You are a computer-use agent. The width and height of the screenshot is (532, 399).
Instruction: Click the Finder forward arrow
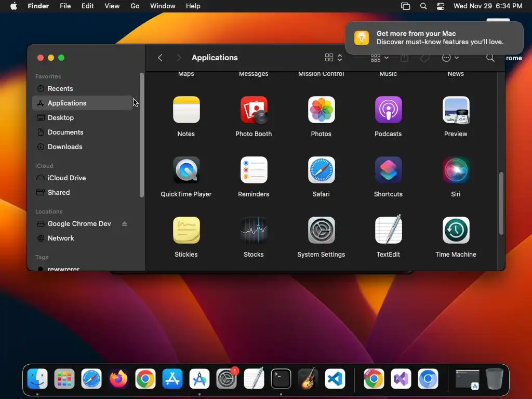[179, 58]
